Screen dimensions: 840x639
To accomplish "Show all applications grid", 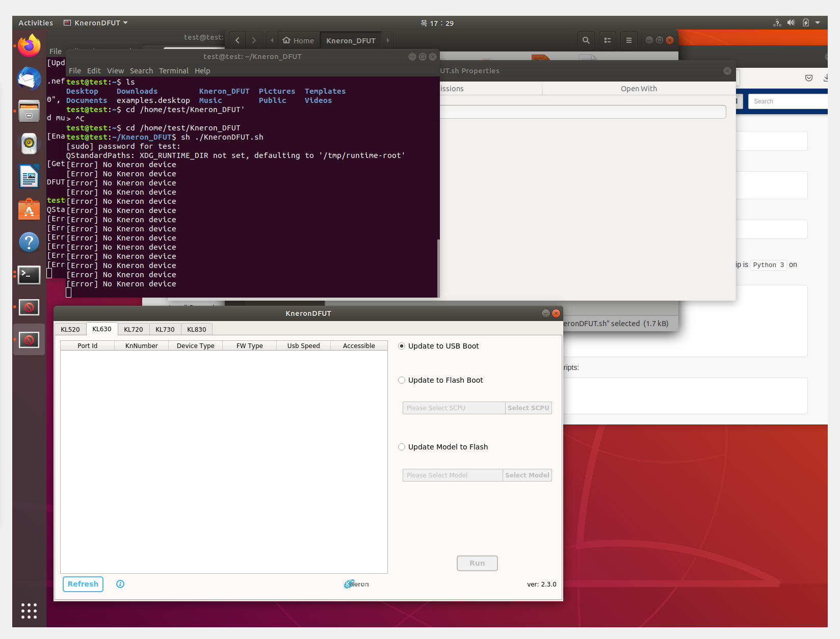I will pos(29,610).
